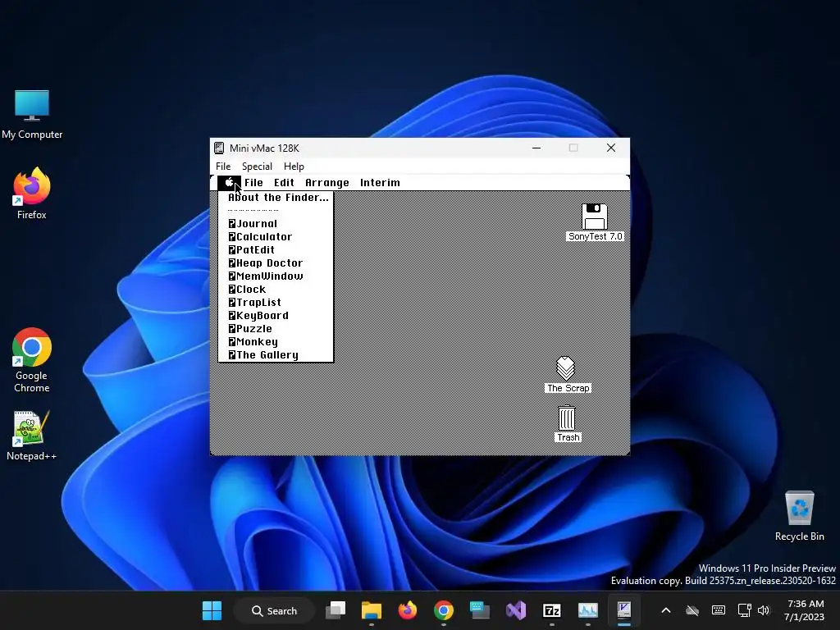Open the taskbar app with chart icon
840x630 pixels.
(587, 610)
